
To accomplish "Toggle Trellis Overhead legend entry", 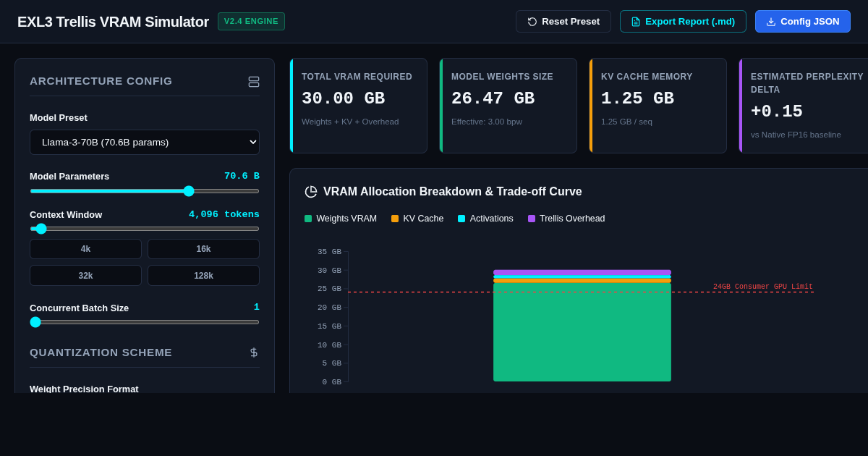I will tap(566, 219).
